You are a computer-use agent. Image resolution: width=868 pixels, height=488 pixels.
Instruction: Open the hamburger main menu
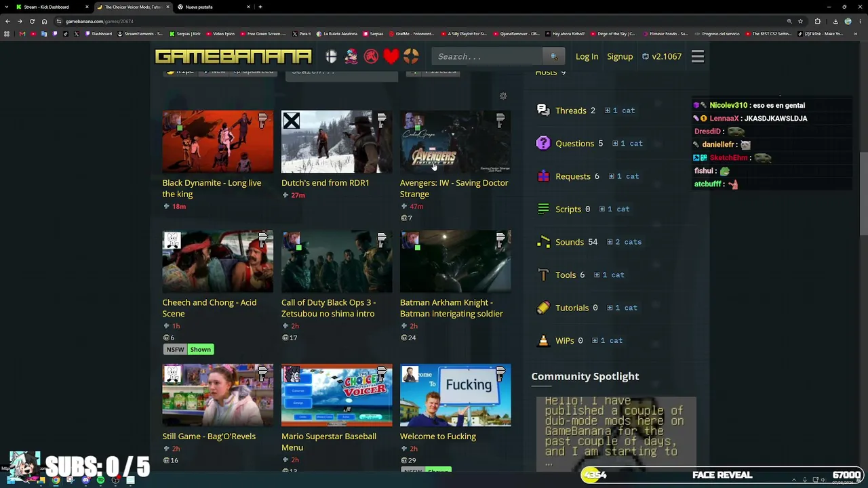698,56
